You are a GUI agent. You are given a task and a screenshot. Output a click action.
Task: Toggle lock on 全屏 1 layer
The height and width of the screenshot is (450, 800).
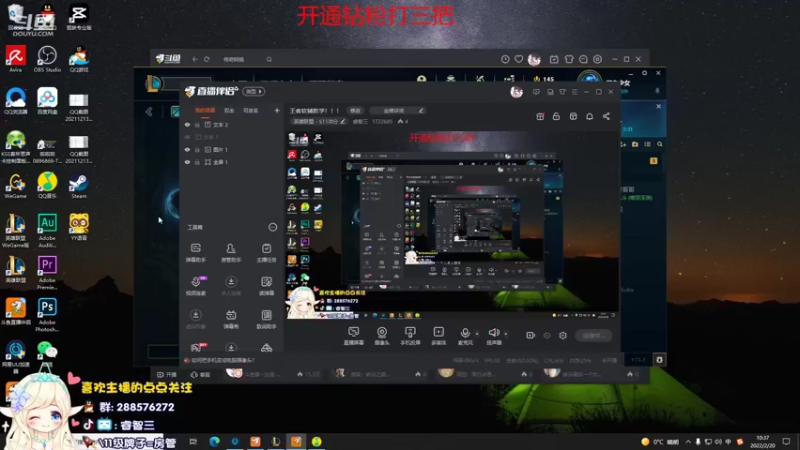click(197, 162)
